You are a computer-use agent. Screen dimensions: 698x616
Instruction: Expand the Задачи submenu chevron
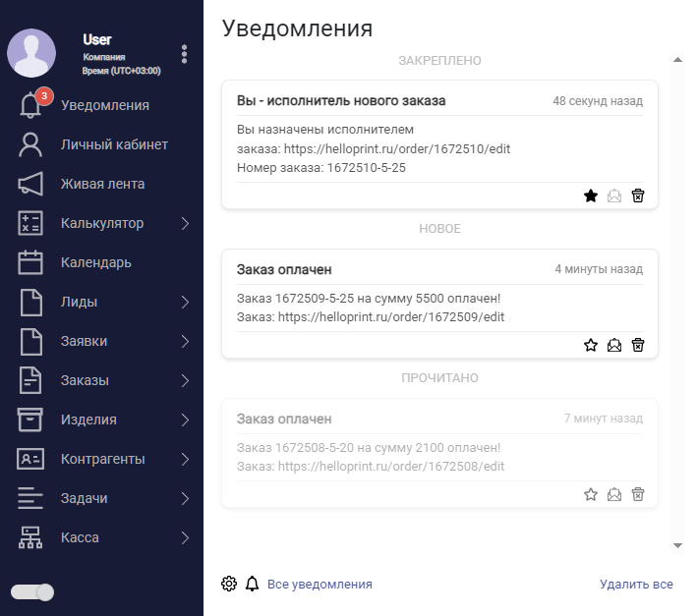pyautogui.click(x=185, y=498)
